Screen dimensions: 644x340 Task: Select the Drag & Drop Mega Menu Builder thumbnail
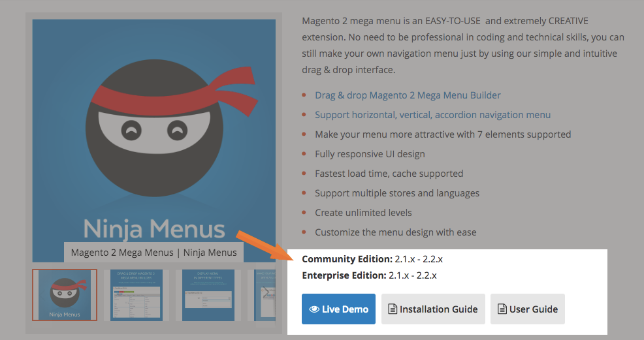pyautogui.click(x=136, y=295)
